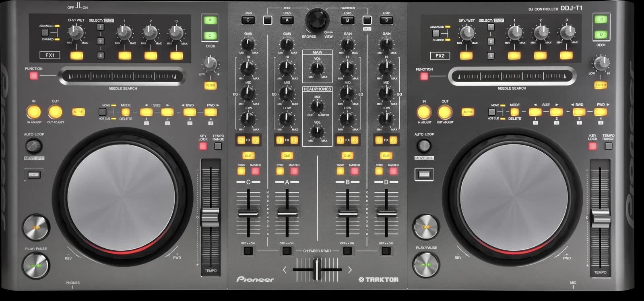Hit the left deck PLAY/PAUSE button
Screen dimensions: 644x301
coord(36,266)
